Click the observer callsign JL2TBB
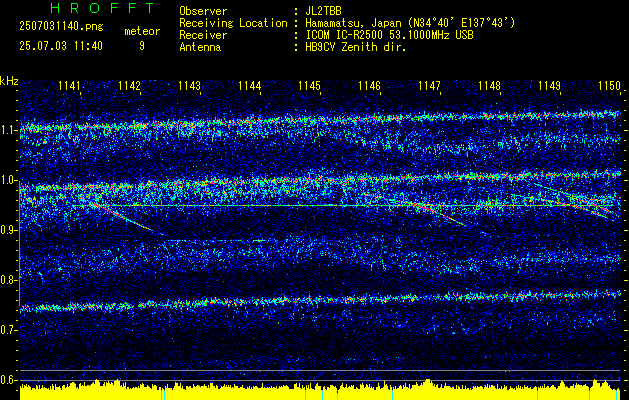The height and width of the screenshot is (400, 629). pos(323,11)
